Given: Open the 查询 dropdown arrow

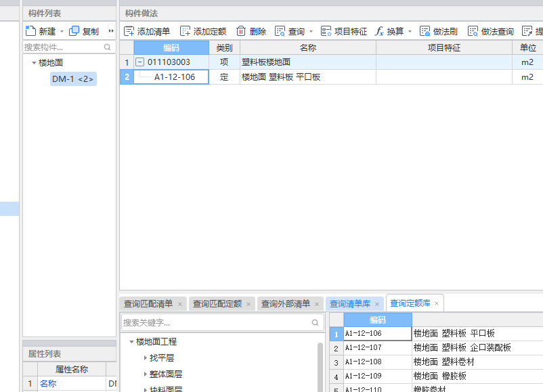Looking at the screenshot, I should [311, 32].
